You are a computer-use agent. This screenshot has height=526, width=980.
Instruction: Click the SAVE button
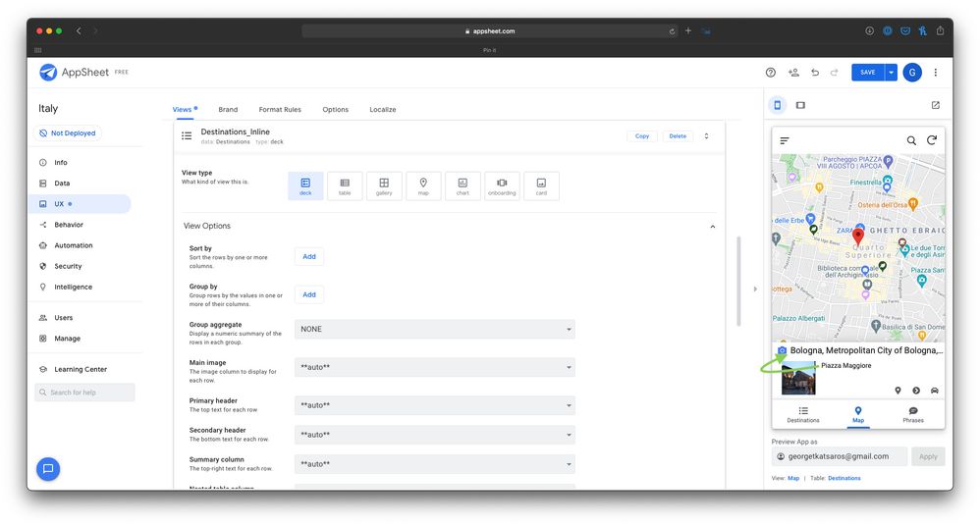coord(868,73)
